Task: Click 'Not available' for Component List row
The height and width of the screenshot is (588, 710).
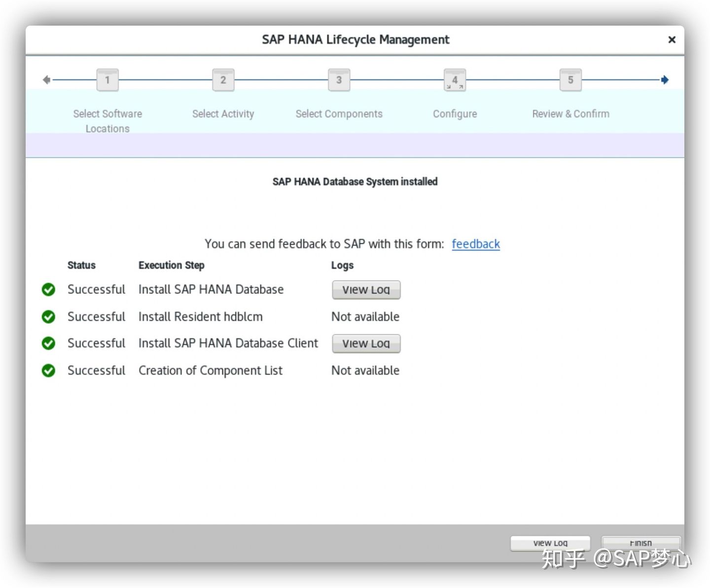Action: [x=365, y=370]
